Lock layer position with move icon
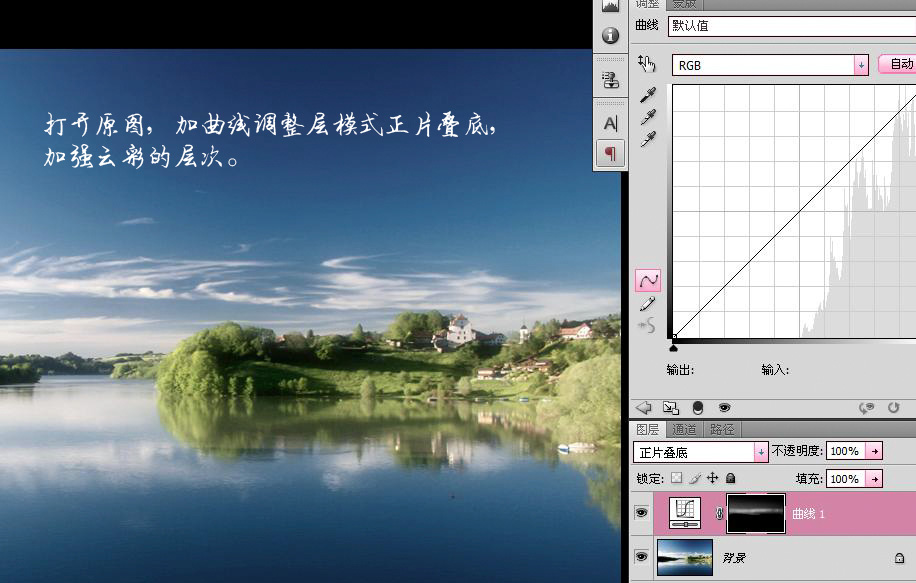Image resolution: width=916 pixels, height=583 pixels. [713, 478]
